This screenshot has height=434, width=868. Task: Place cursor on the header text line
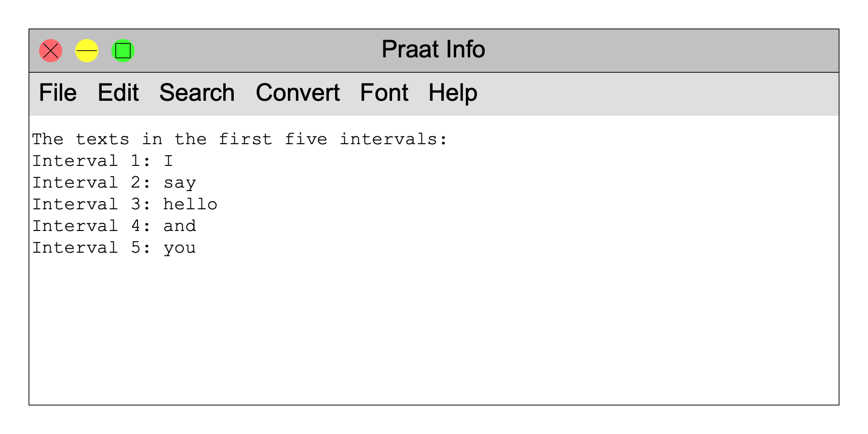[x=240, y=139]
